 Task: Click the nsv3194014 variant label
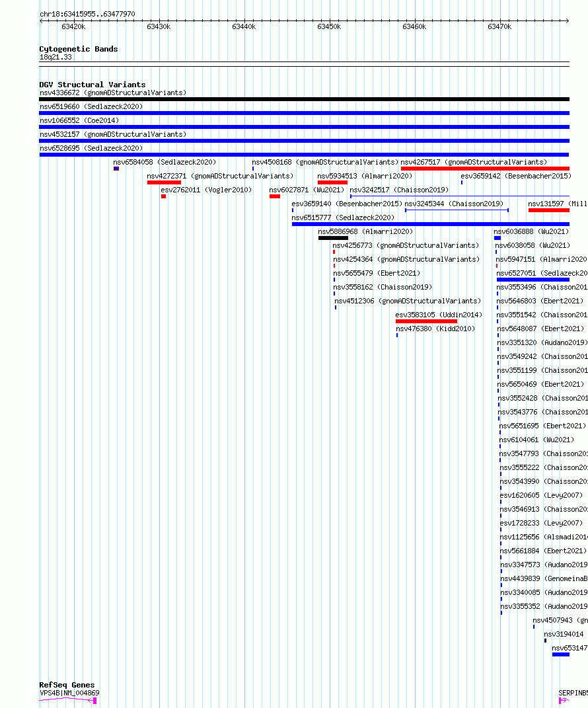click(x=564, y=635)
